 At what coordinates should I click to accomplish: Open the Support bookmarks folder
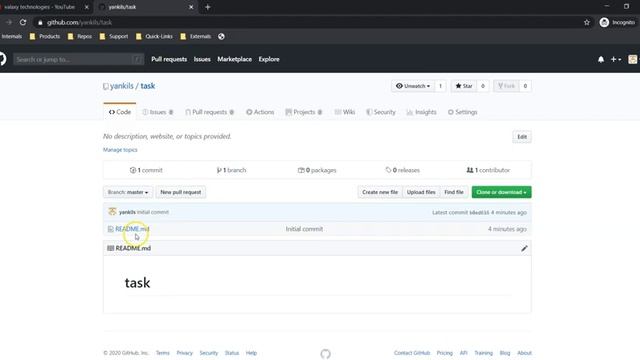click(114, 36)
